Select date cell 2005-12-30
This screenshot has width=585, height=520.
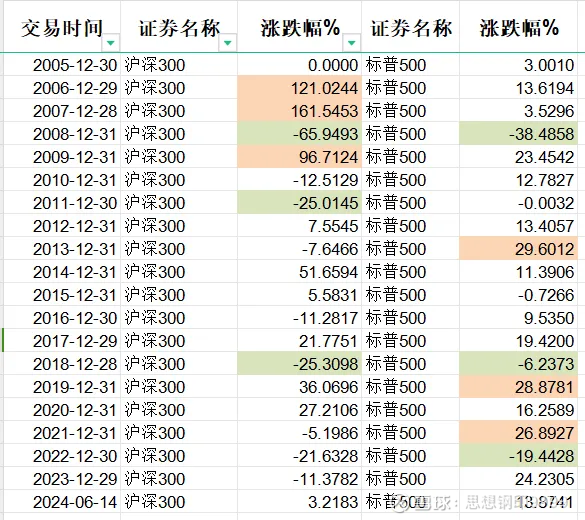click(62, 65)
